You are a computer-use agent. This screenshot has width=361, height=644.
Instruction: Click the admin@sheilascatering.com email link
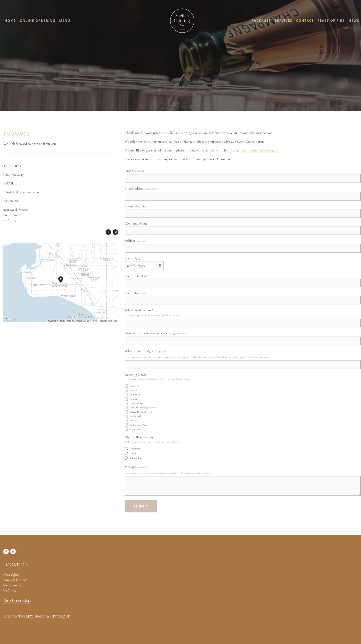click(x=260, y=150)
